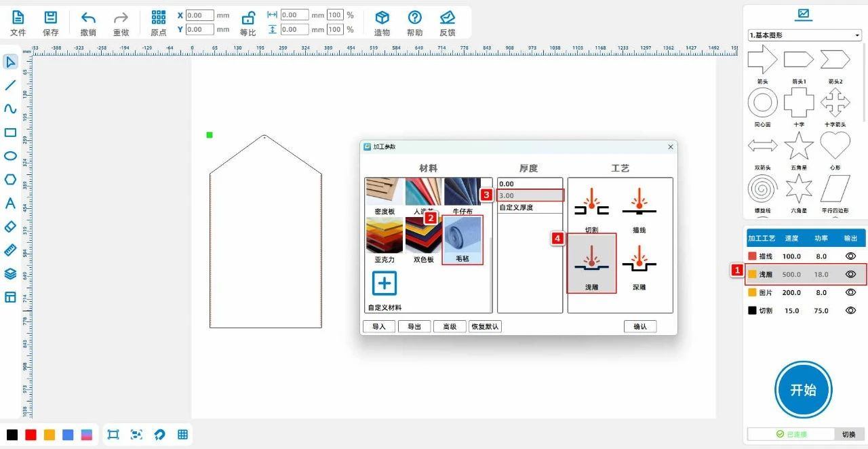
Task: Choose the text tool
Action: [10, 203]
